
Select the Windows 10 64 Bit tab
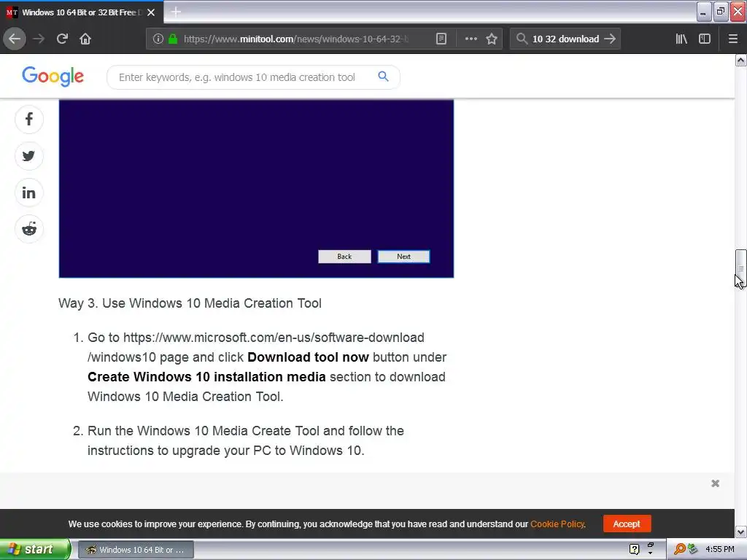click(x=82, y=12)
